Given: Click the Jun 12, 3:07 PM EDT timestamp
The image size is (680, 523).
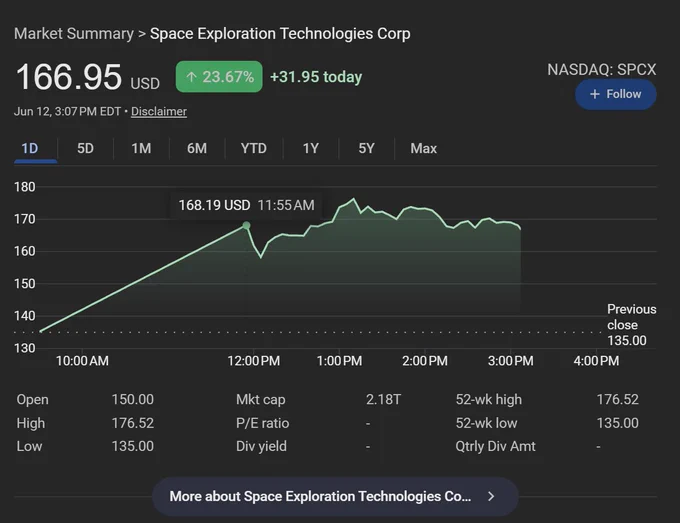Looking at the screenshot, I should (67, 111).
